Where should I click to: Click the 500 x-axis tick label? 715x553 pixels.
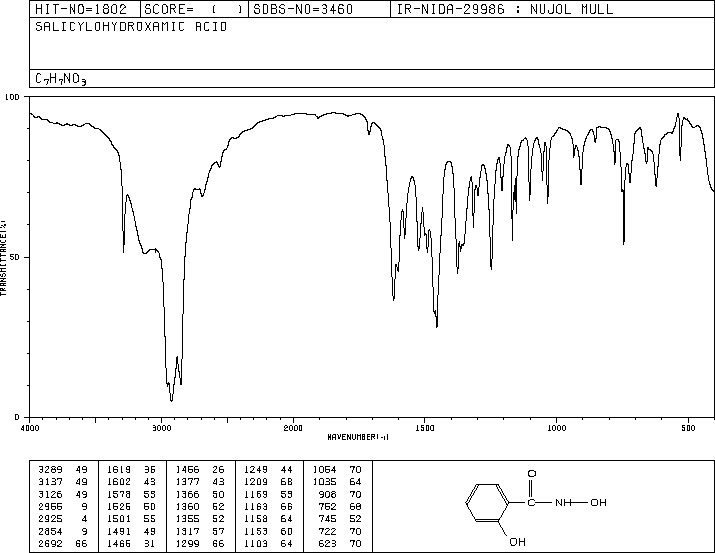[x=688, y=428]
